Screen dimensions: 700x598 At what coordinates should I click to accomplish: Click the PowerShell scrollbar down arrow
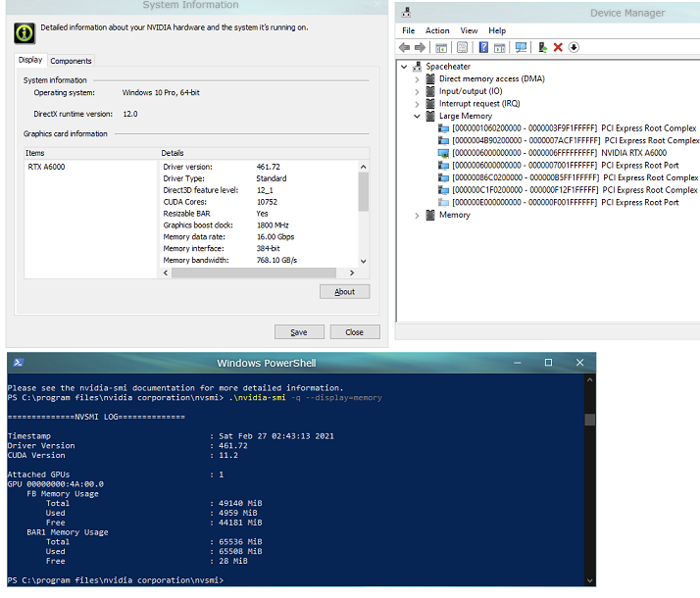(590, 580)
